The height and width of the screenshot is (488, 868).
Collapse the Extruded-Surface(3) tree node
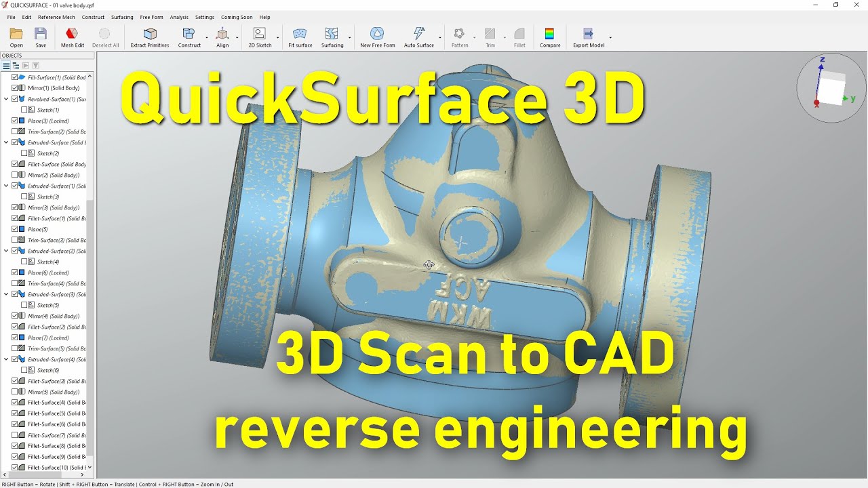(x=6, y=294)
